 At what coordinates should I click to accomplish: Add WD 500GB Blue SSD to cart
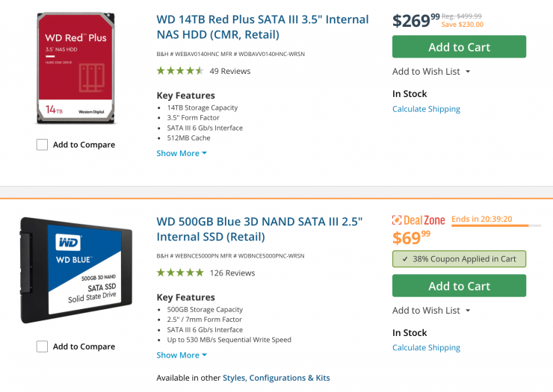459,285
